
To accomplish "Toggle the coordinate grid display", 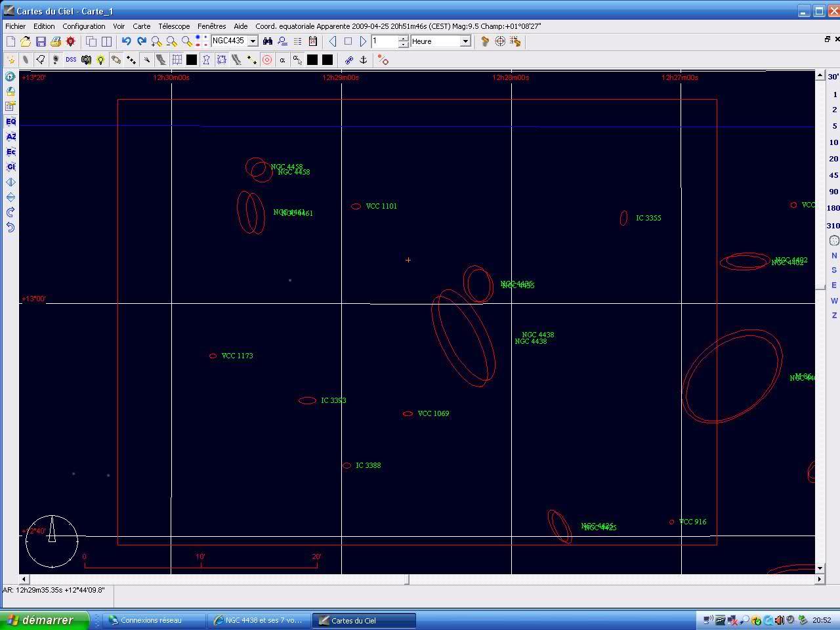I will coord(177,60).
